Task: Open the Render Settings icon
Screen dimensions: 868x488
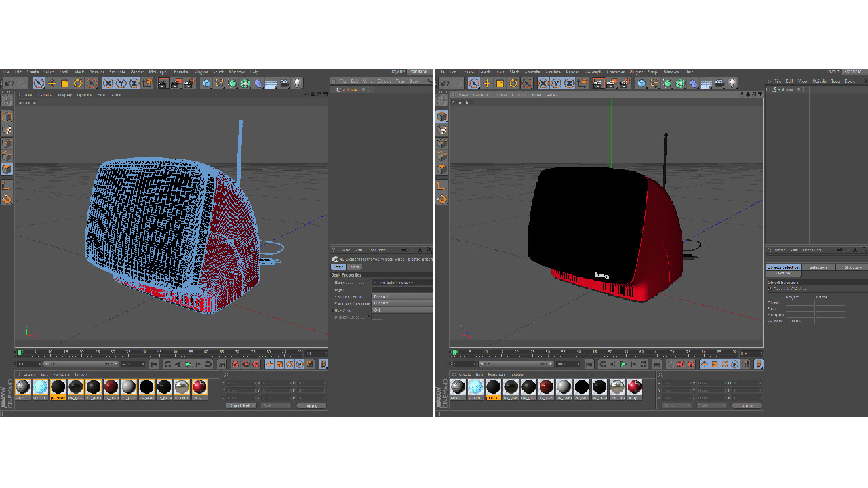Action: click(189, 83)
